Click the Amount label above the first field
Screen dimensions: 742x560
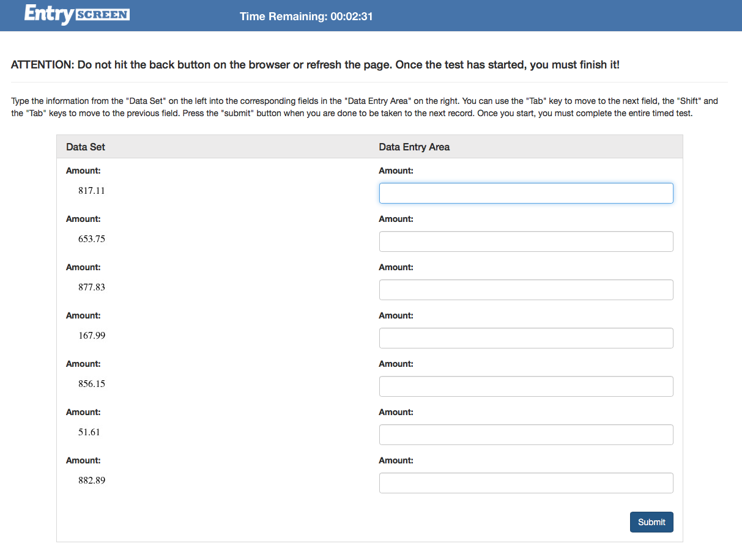tap(396, 171)
